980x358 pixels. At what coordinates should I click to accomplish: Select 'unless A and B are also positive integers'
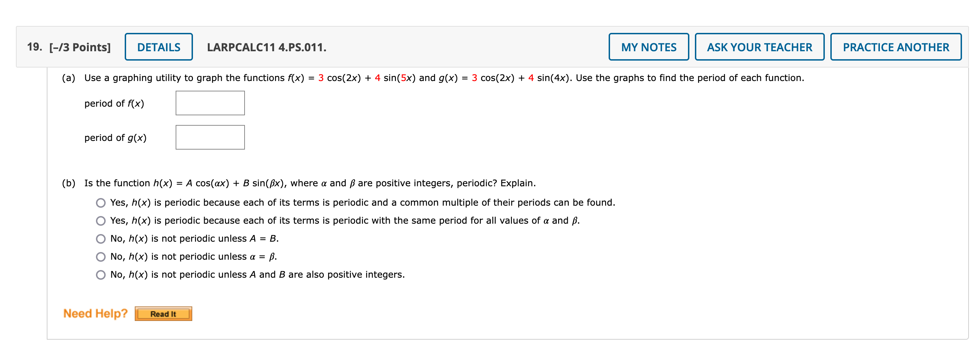point(101,275)
